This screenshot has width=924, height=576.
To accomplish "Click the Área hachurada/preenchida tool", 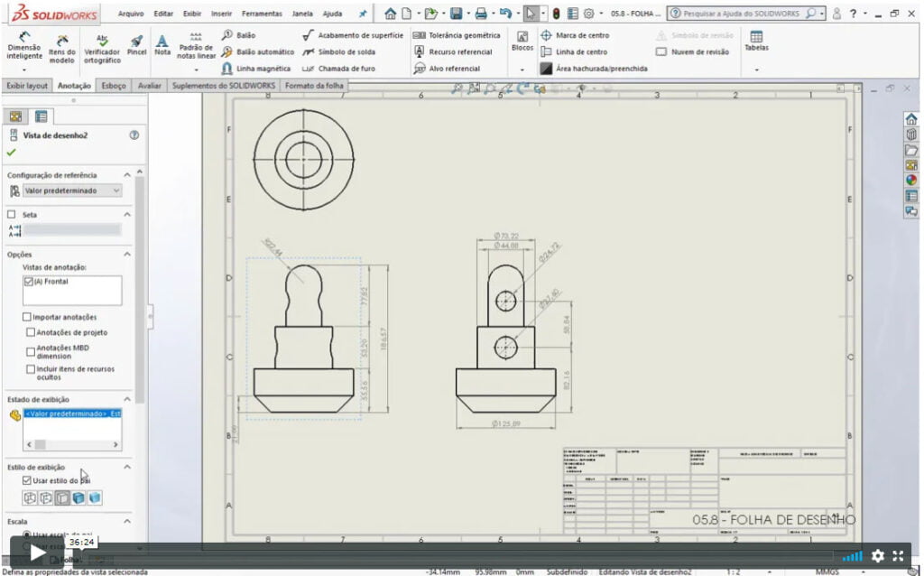I will pyautogui.click(x=594, y=69).
